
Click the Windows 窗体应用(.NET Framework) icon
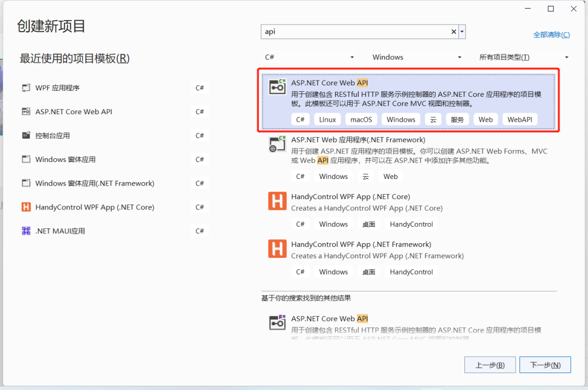tap(26, 183)
